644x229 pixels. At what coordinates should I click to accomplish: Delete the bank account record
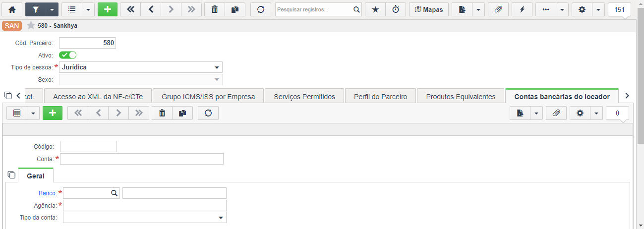pos(162,113)
